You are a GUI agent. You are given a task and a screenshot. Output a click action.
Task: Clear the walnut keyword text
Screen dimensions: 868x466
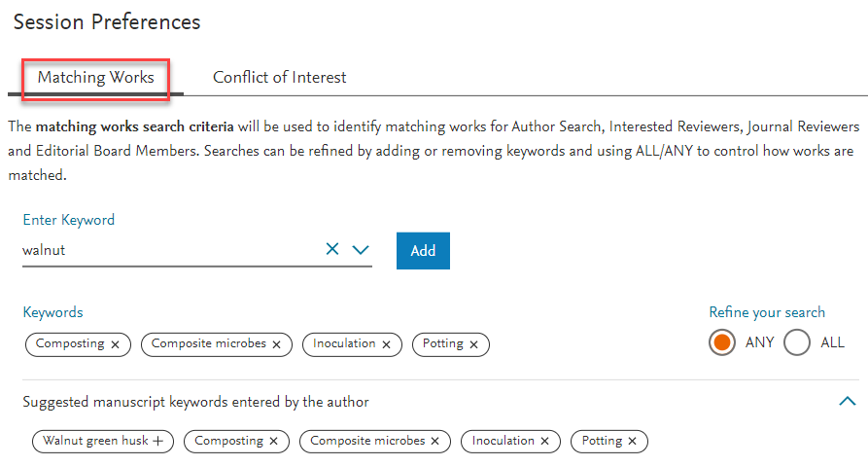332,249
